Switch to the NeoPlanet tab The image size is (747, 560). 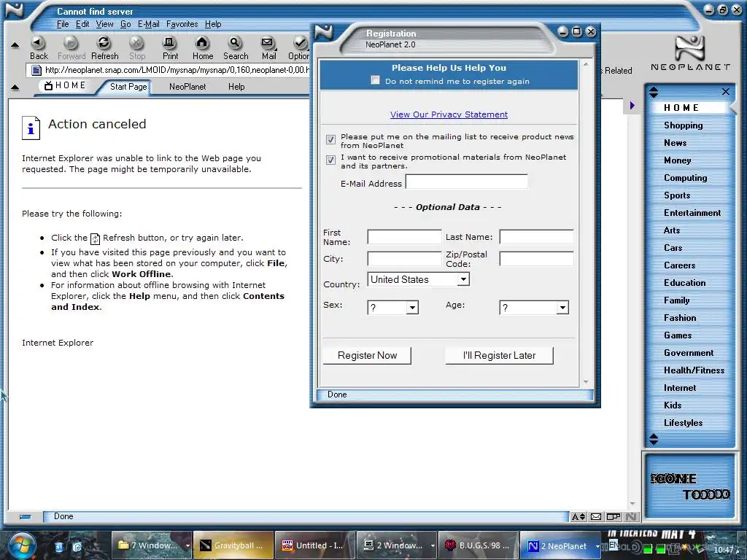tap(187, 87)
